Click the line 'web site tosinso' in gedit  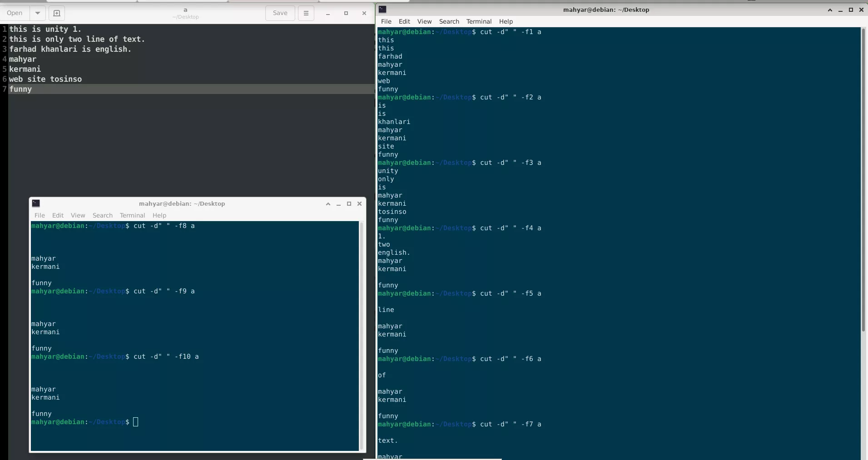(45, 79)
